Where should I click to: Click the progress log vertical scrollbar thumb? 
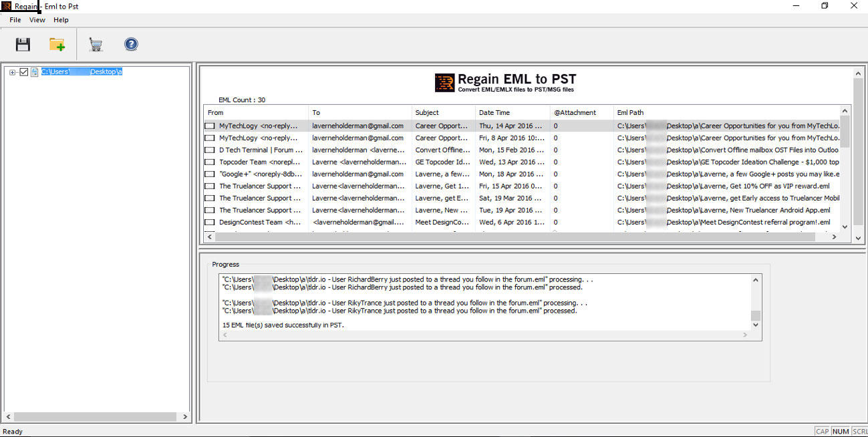pyautogui.click(x=756, y=315)
